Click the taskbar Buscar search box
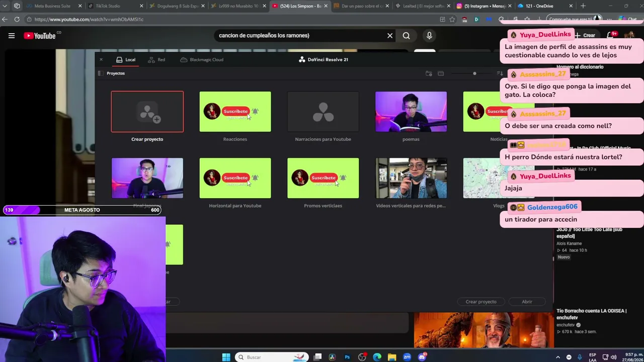 point(271,357)
